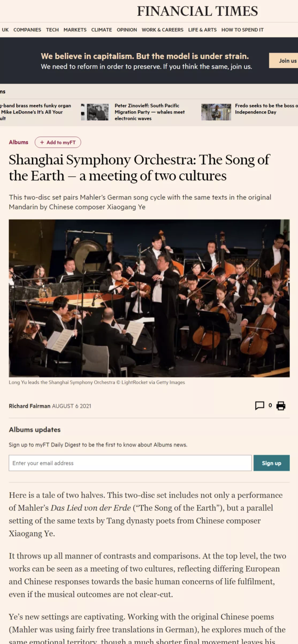The width and height of the screenshot is (298, 644).
Task: Go to Markets section
Action: point(75,30)
